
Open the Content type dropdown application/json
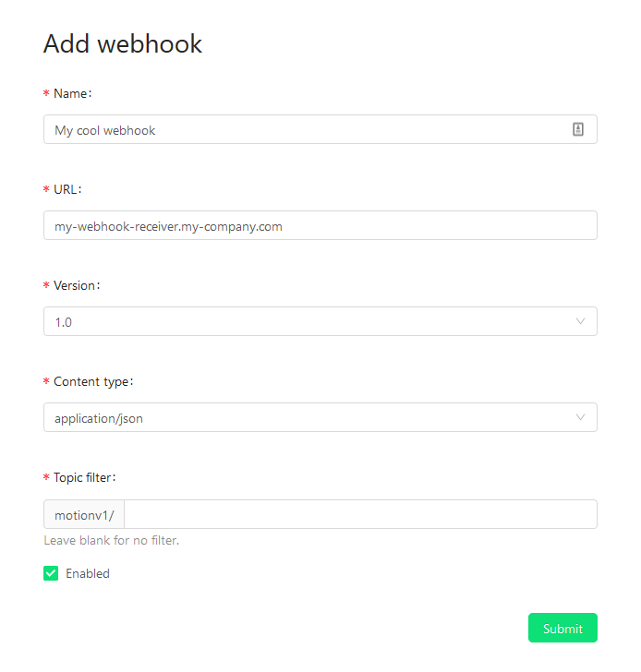tap(320, 417)
